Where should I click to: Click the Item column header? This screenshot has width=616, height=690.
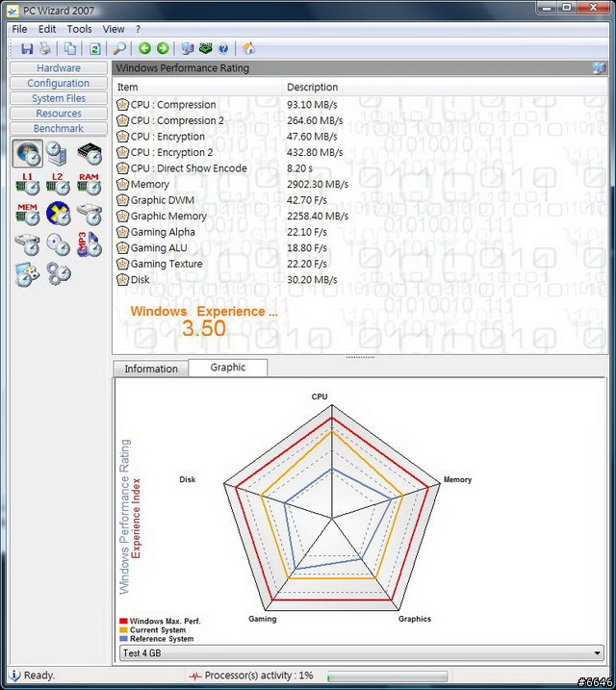pos(197,88)
